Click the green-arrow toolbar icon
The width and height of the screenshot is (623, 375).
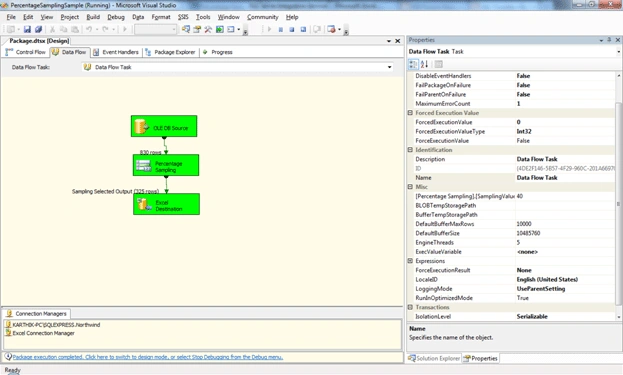(x=219, y=29)
